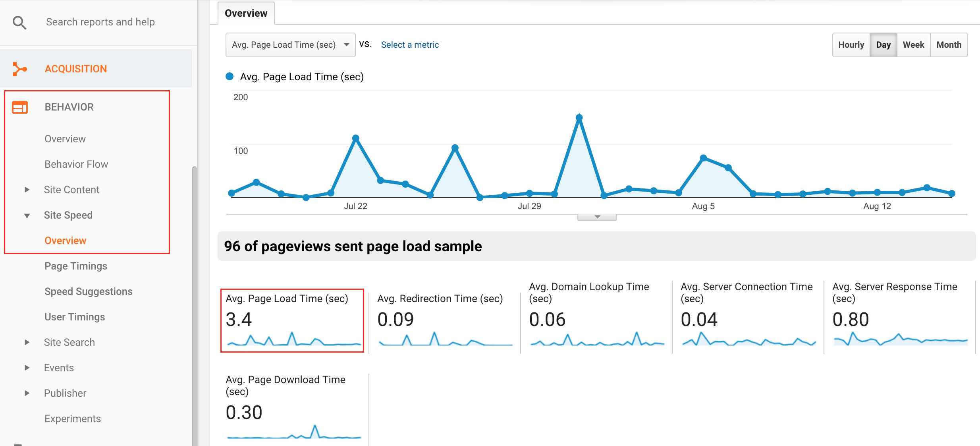Click the Aug 5 data point on the chart
This screenshot has height=446, width=980.
pyautogui.click(x=703, y=158)
